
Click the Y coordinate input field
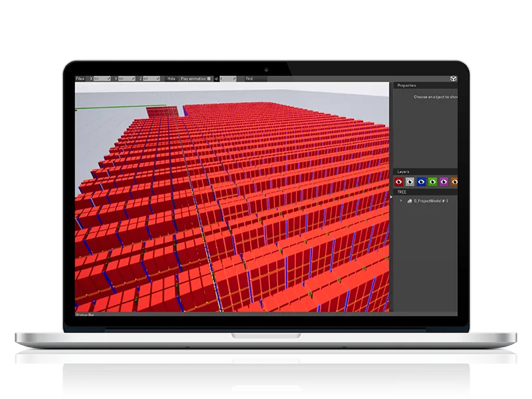point(126,78)
